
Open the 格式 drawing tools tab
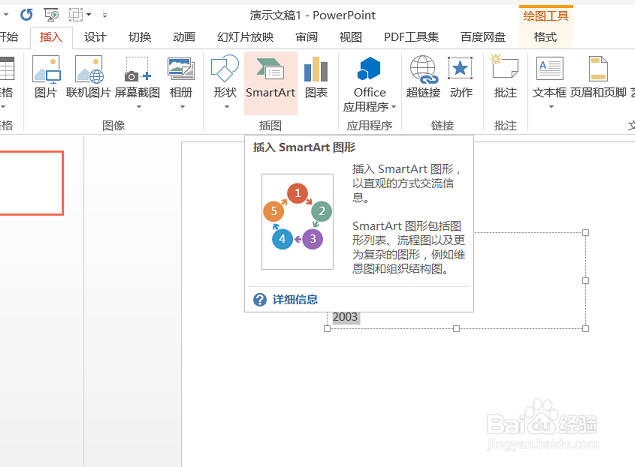[546, 37]
